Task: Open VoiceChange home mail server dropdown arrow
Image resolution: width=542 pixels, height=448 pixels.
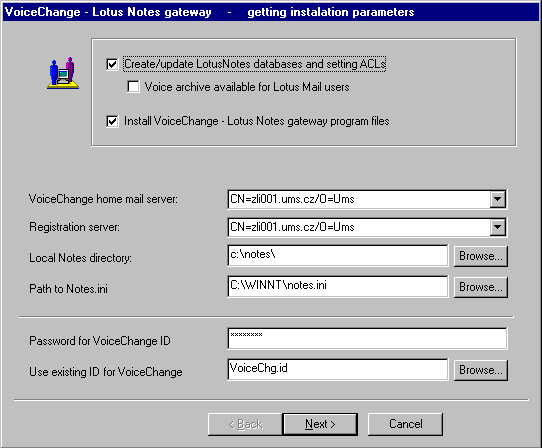Action: click(x=497, y=199)
